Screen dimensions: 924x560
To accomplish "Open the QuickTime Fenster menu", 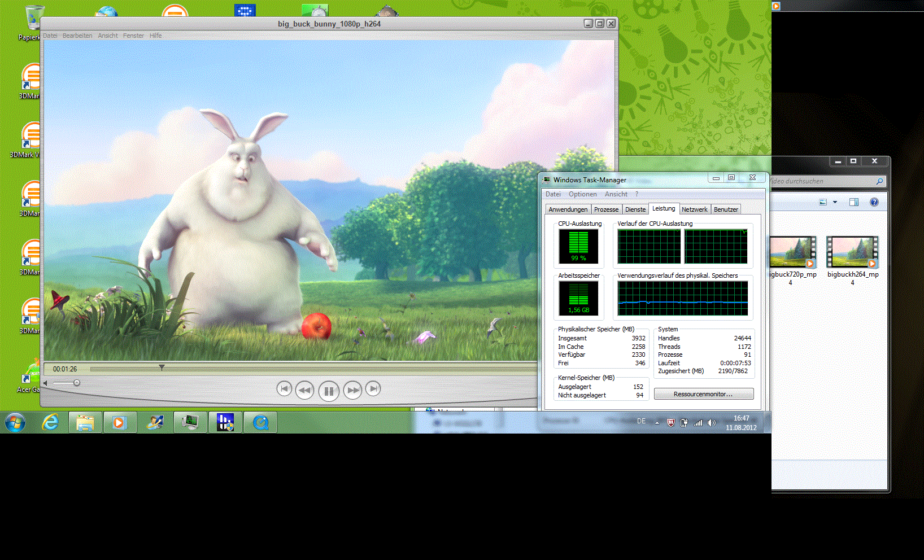I will coord(133,36).
